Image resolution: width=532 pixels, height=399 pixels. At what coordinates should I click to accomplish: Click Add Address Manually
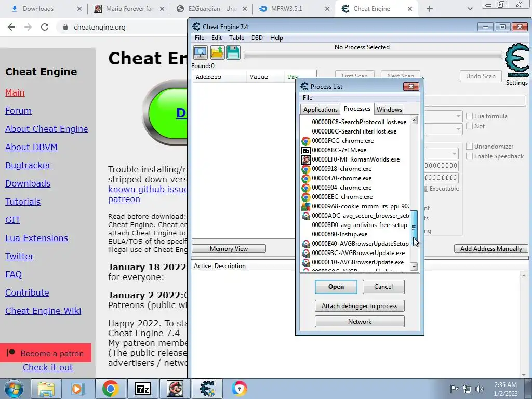tap(491, 249)
